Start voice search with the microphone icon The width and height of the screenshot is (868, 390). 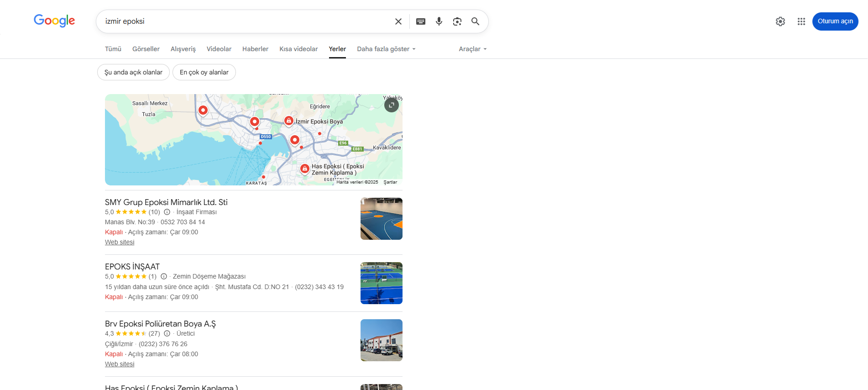point(439,21)
